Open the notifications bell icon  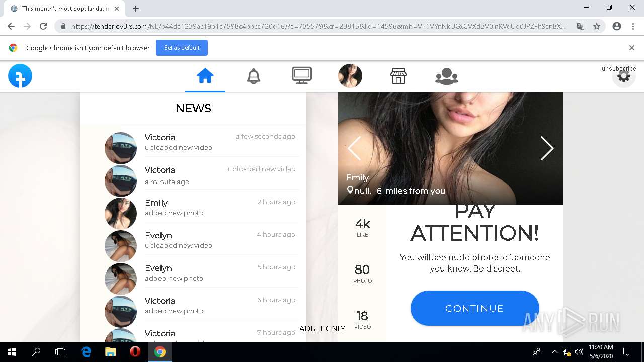(254, 76)
